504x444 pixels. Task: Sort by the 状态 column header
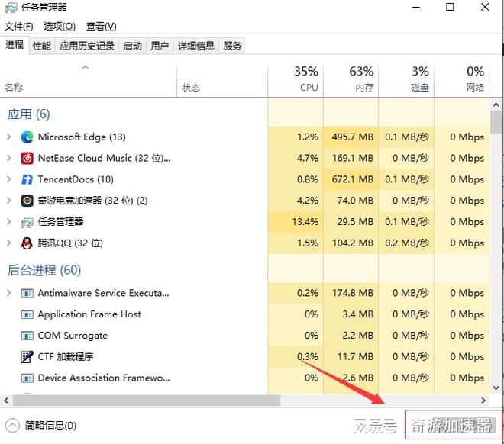(x=222, y=80)
